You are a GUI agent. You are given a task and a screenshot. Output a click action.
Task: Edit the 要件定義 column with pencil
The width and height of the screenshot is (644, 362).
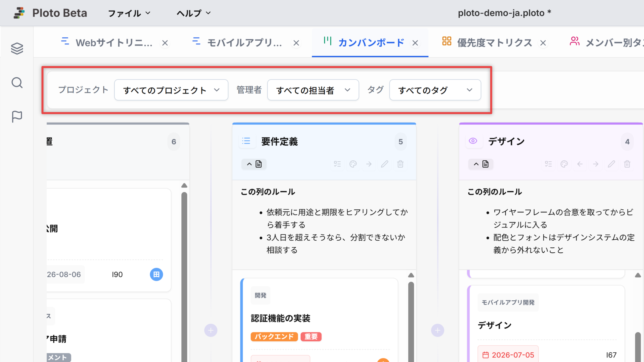(x=385, y=164)
